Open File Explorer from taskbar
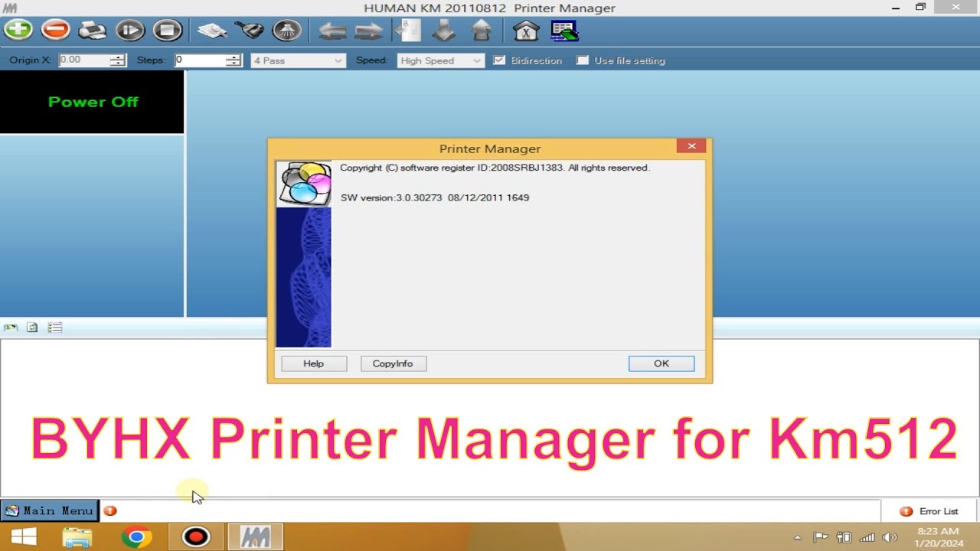Screen dimensions: 980x551 77,537
